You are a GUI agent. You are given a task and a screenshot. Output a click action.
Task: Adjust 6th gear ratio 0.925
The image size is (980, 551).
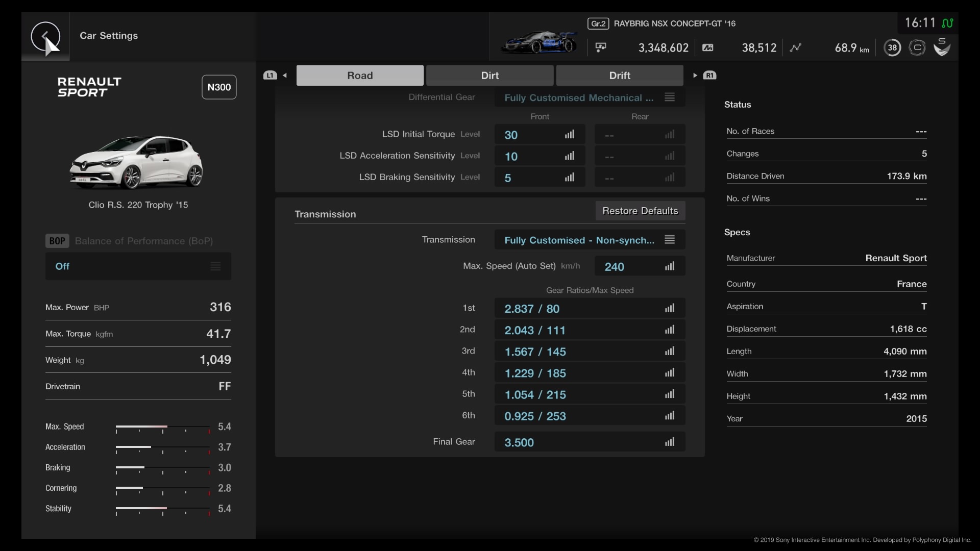click(x=590, y=415)
